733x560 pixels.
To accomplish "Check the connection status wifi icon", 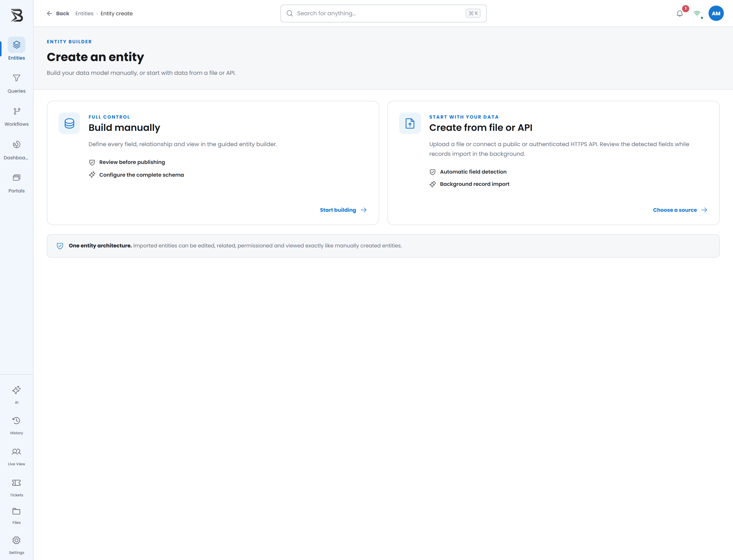I will (697, 14).
